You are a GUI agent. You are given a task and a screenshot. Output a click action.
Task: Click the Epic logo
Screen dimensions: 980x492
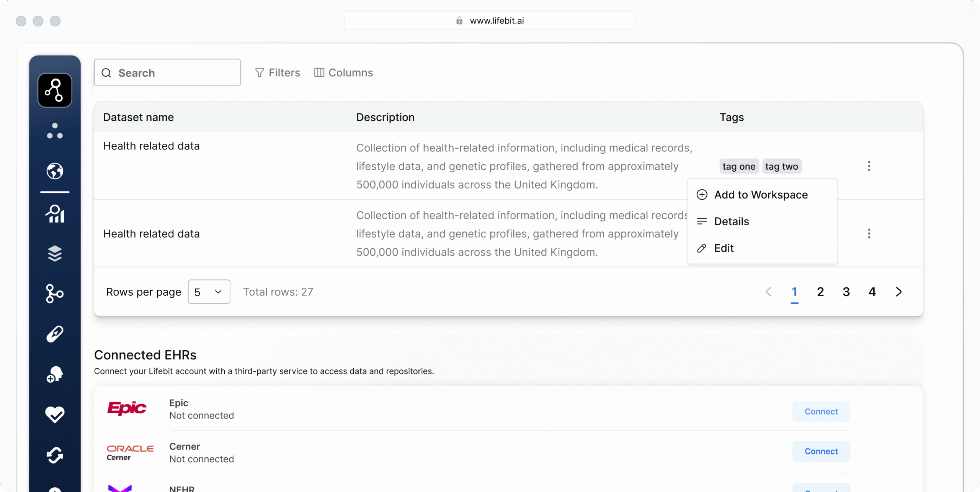click(x=127, y=408)
